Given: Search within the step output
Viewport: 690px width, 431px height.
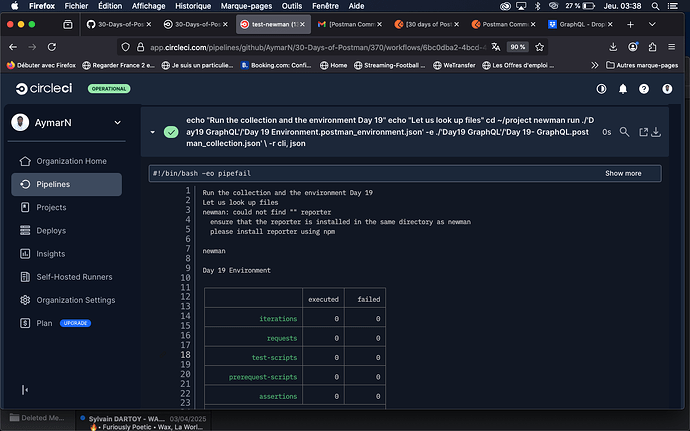Looking at the screenshot, I should pyautogui.click(x=624, y=132).
